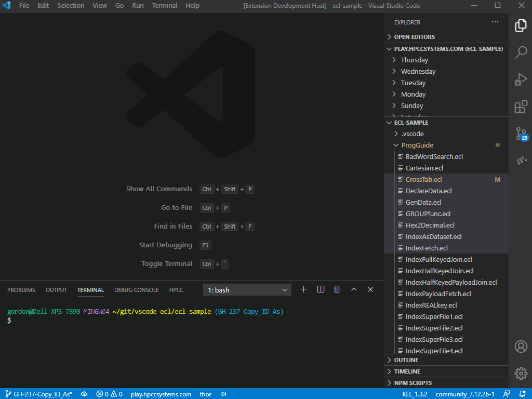Open the Manage gear icon
Image resolution: width=532 pixels, height=399 pixels.
(521, 373)
